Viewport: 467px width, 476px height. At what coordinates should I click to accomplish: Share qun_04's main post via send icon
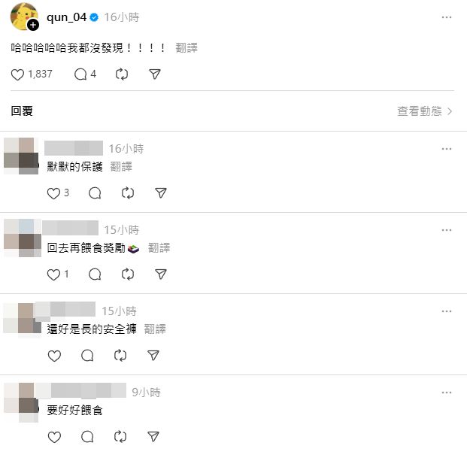[155, 74]
